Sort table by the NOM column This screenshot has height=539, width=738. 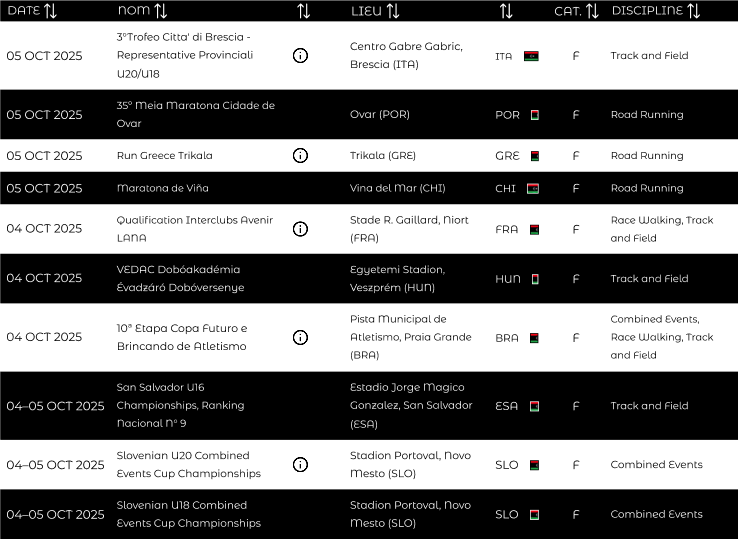coord(160,11)
